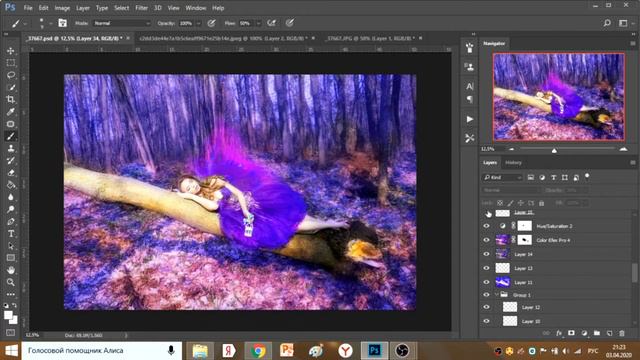
Task: Click the Layers panel scrollbar
Action: pos(634,273)
